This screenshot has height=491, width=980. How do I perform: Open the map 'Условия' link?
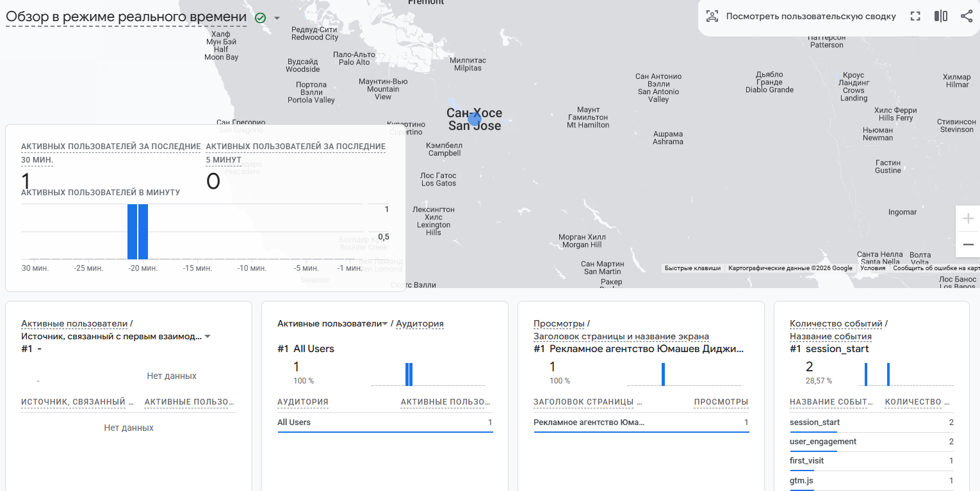872,268
